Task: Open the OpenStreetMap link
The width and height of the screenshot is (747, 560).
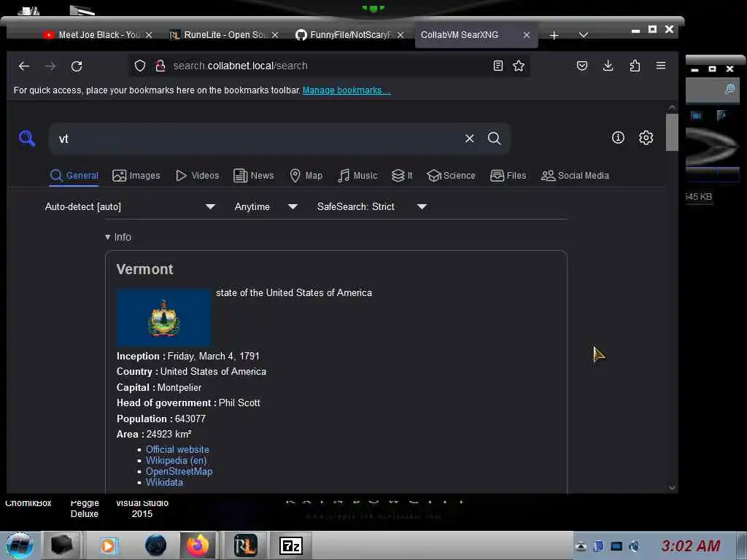Action: 179,472
